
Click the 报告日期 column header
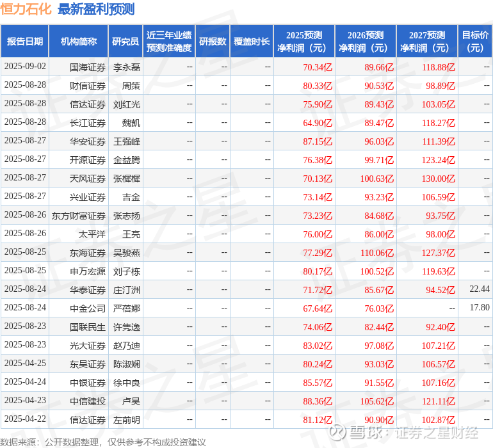click(25, 41)
